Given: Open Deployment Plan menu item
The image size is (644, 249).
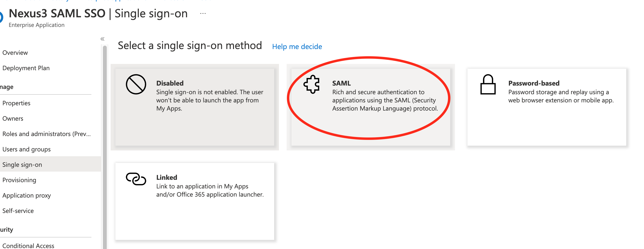Looking at the screenshot, I should pos(26,68).
